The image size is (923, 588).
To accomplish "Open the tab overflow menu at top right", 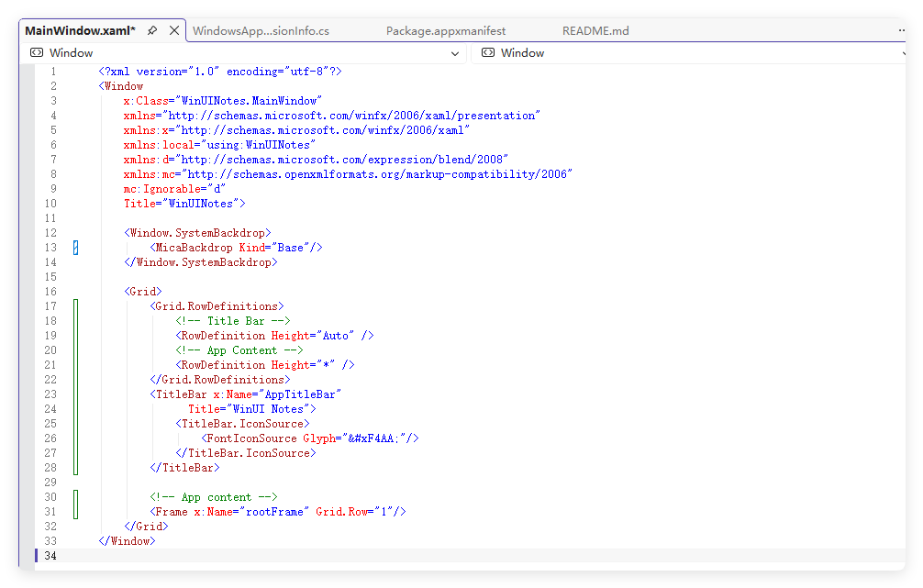I will pos(900,30).
